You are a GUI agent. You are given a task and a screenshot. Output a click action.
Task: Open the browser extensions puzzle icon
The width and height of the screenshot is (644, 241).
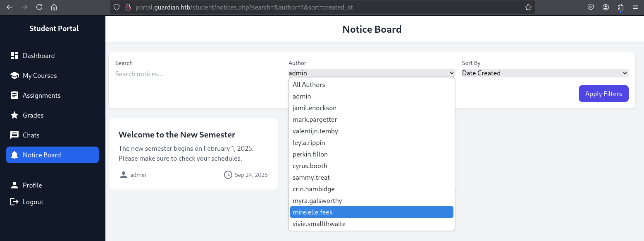[620, 7]
